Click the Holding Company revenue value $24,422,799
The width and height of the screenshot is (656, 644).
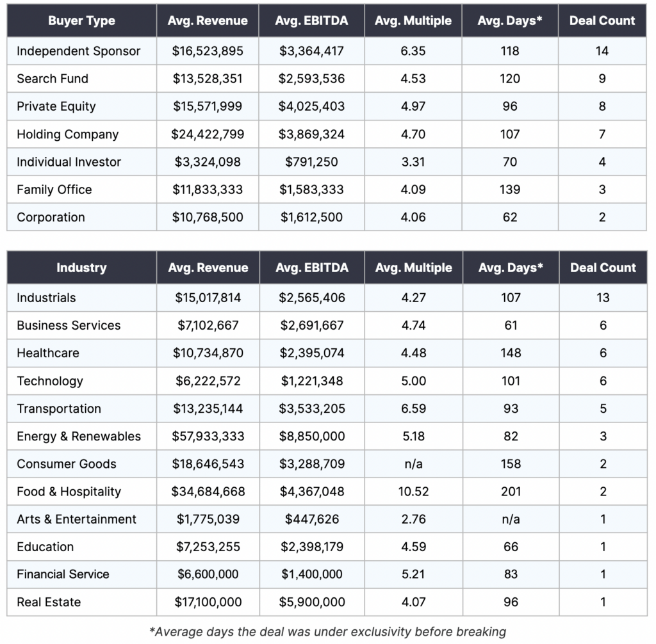208,134
